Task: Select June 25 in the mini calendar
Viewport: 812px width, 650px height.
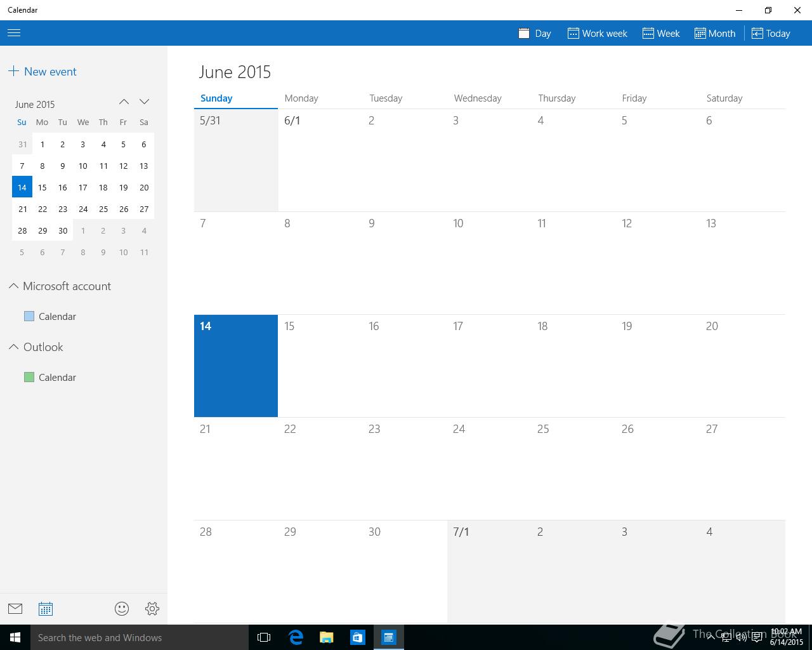Action: 103,209
